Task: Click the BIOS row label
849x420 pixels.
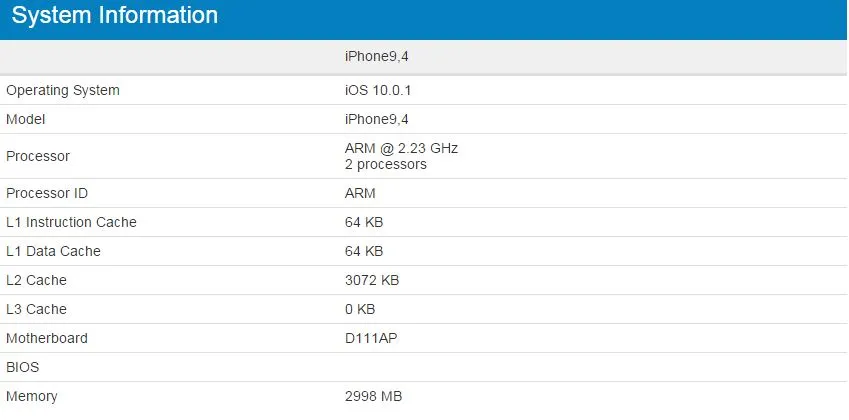Action: coord(23,368)
